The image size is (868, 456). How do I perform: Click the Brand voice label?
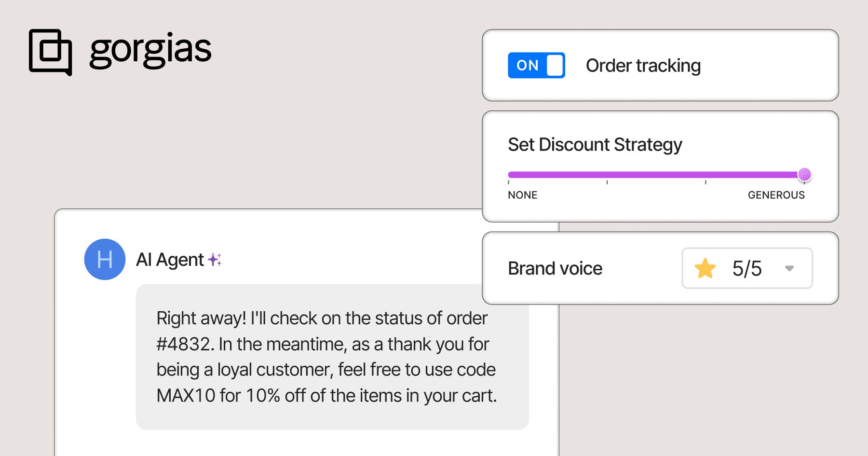555,268
